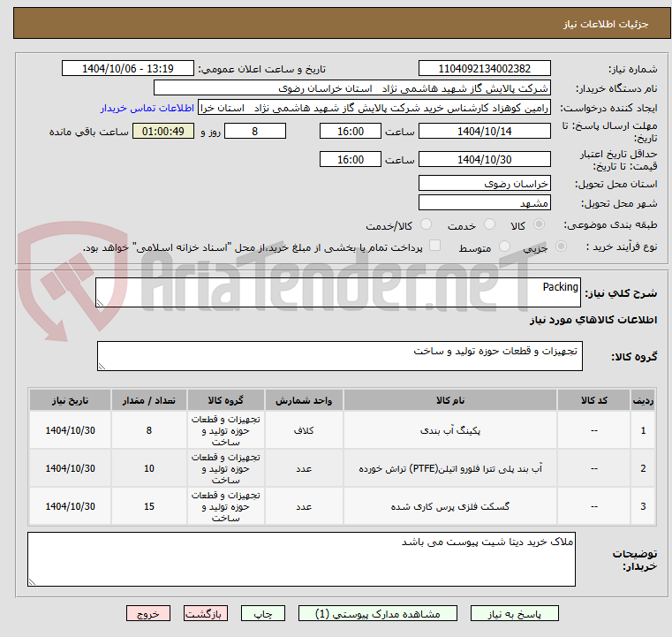The height and width of the screenshot is (637, 672).
Task: Click the واحد شمارش column header
Action: point(304,400)
